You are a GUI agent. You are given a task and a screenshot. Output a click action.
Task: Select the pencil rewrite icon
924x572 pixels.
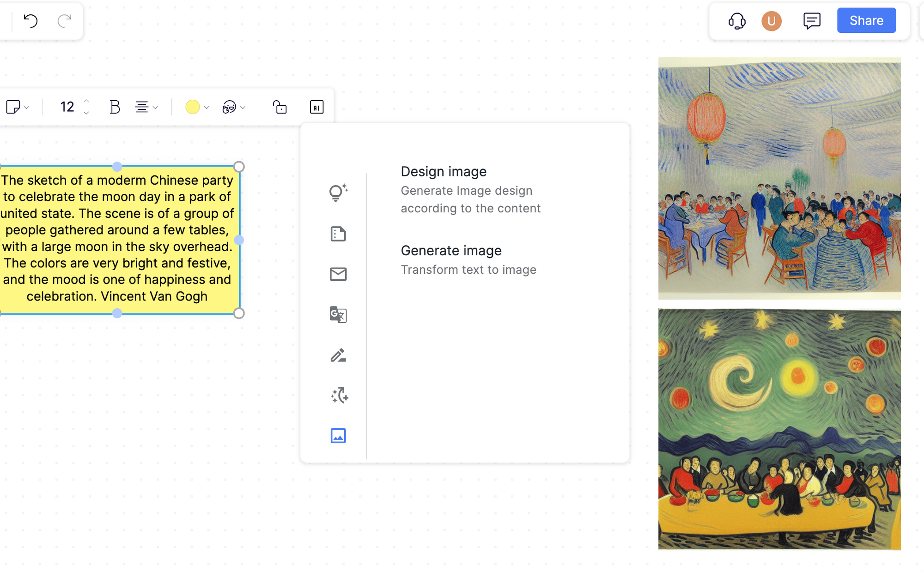tap(338, 355)
